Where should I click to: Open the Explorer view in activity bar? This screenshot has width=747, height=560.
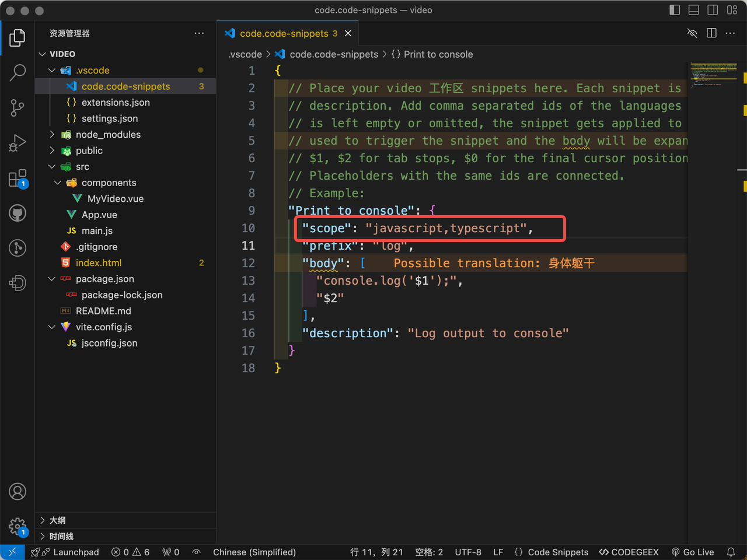(18, 38)
